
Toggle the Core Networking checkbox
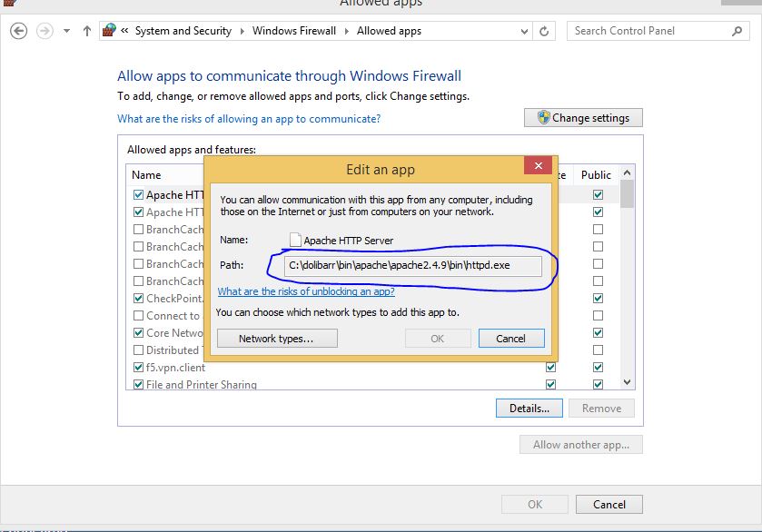(x=138, y=333)
